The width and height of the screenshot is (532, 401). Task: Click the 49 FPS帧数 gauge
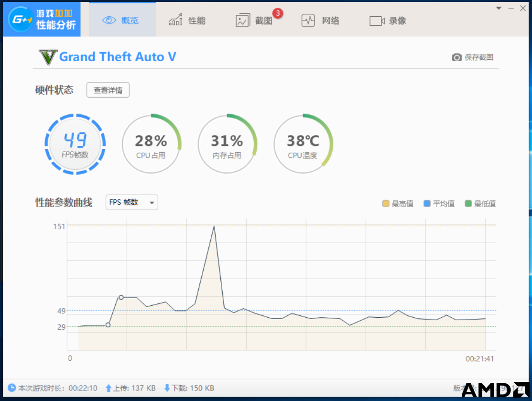(x=75, y=144)
